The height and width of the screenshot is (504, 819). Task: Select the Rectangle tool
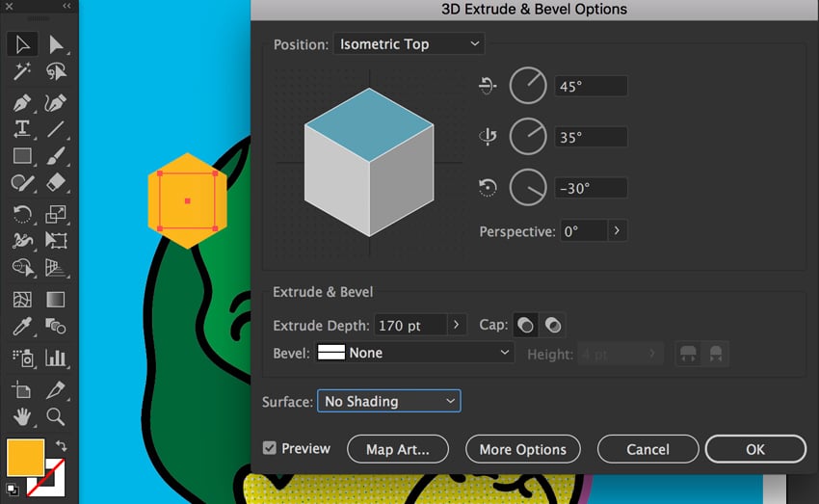pyautogui.click(x=22, y=156)
